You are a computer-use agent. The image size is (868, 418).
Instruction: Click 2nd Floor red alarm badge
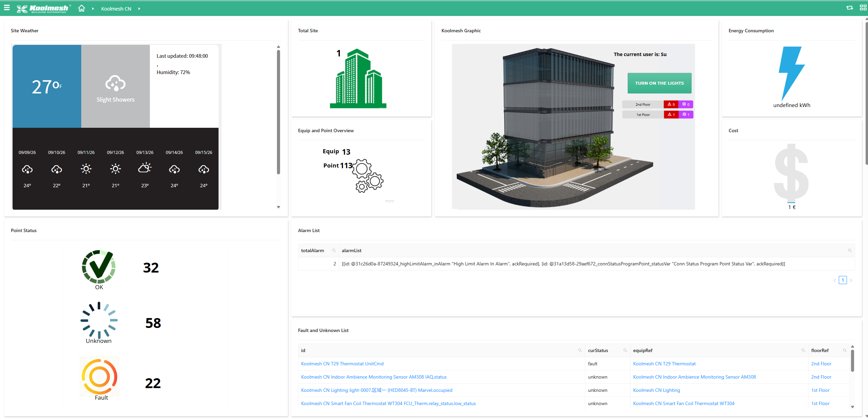pos(671,104)
